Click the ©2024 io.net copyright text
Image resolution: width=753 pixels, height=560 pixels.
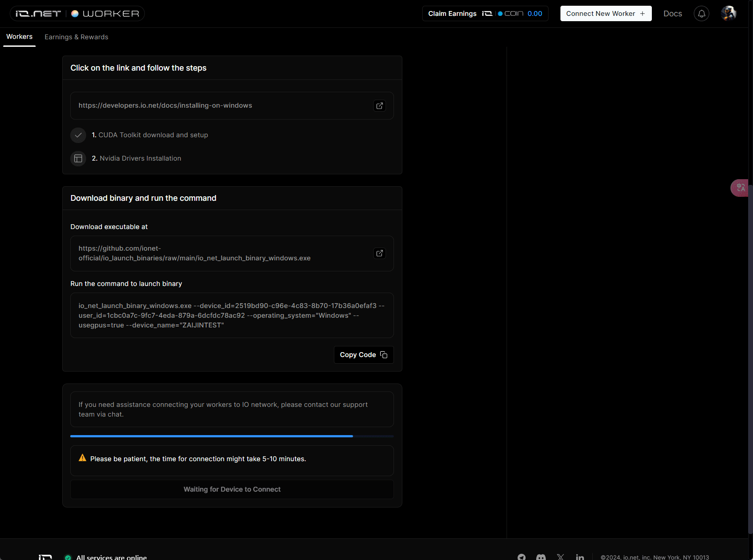[655, 557]
